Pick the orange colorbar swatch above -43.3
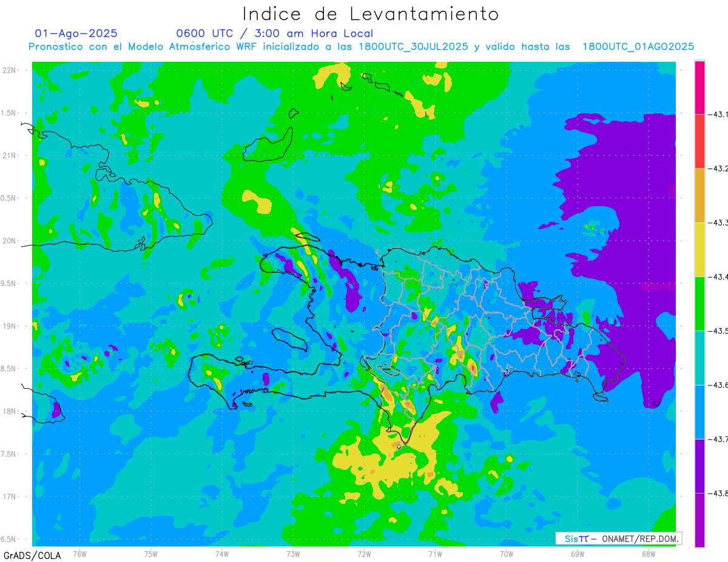This screenshot has height=562, width=728. pos(699,195)
